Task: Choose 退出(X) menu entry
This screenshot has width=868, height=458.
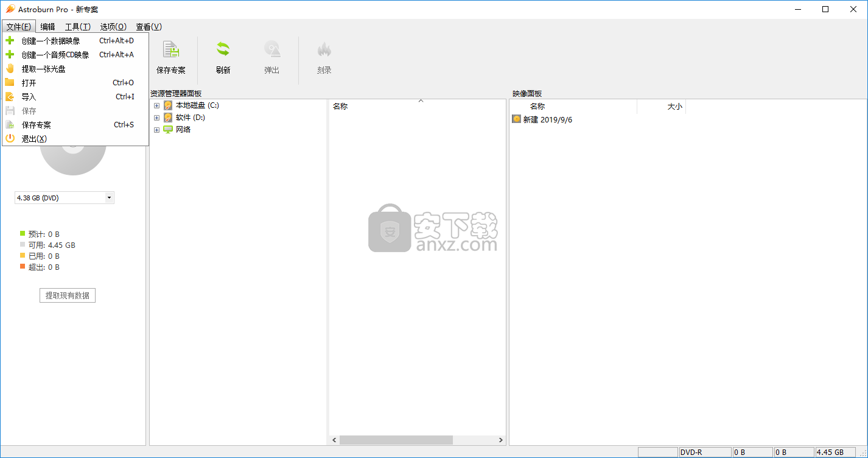Action: click(x=75, y=139)
